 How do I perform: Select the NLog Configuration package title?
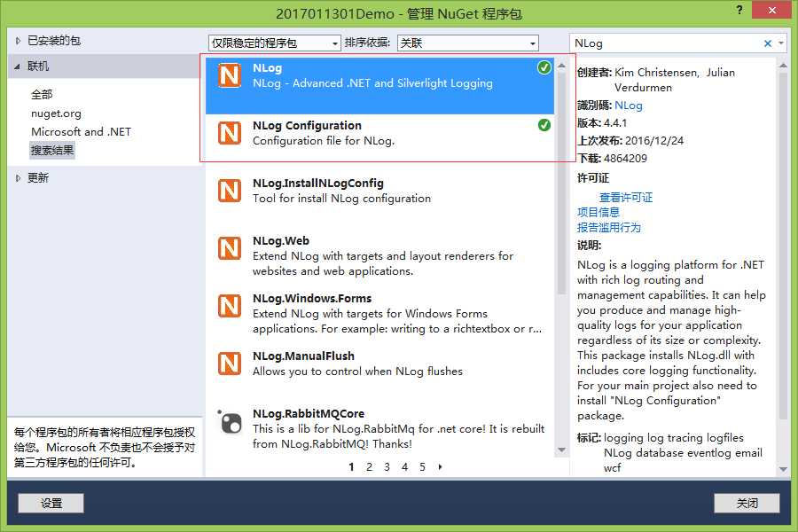pyautogui.click(x=307, y=126)
